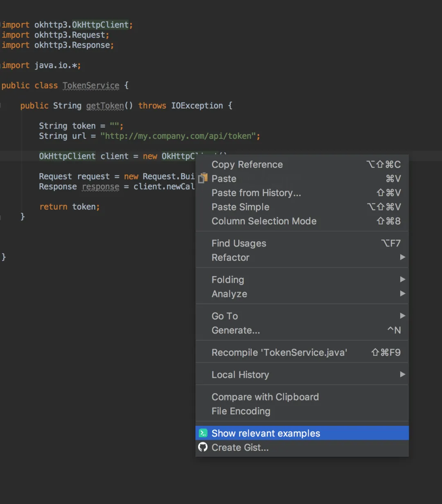Choose Compare with Clipboard
Screen dimensions: 442x504
pos(302,397)
